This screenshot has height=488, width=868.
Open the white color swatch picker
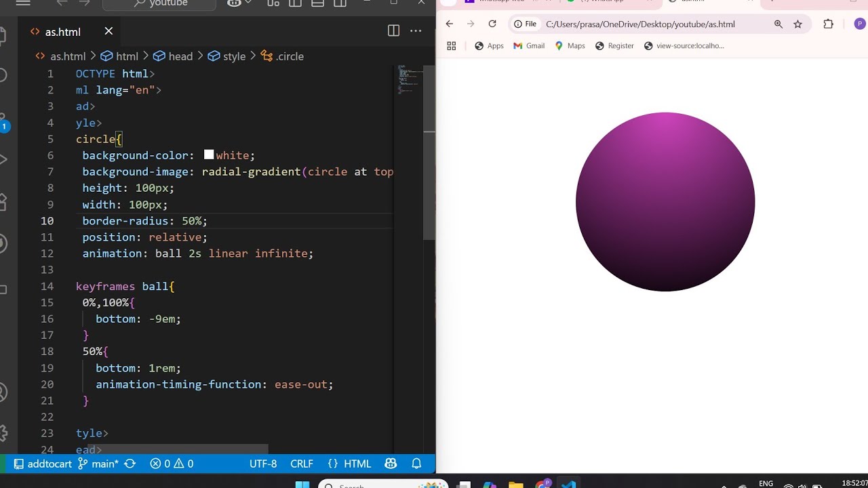tap(209, 155)
